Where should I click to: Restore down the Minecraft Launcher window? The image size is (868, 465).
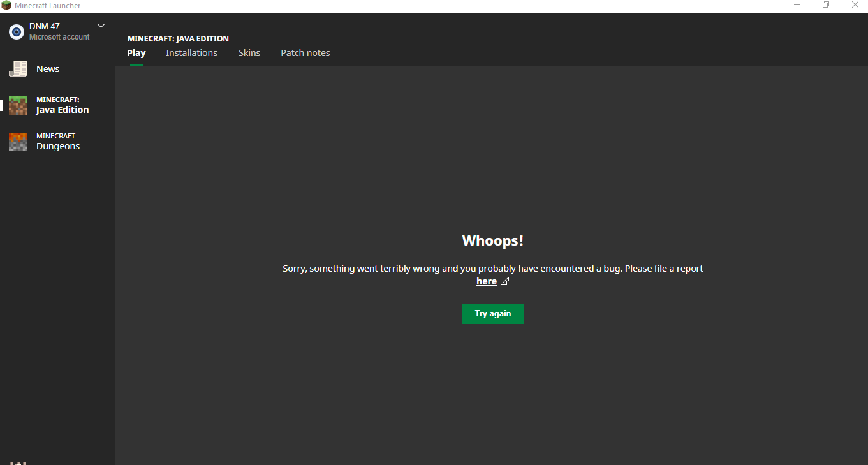[x=826, y=5]
